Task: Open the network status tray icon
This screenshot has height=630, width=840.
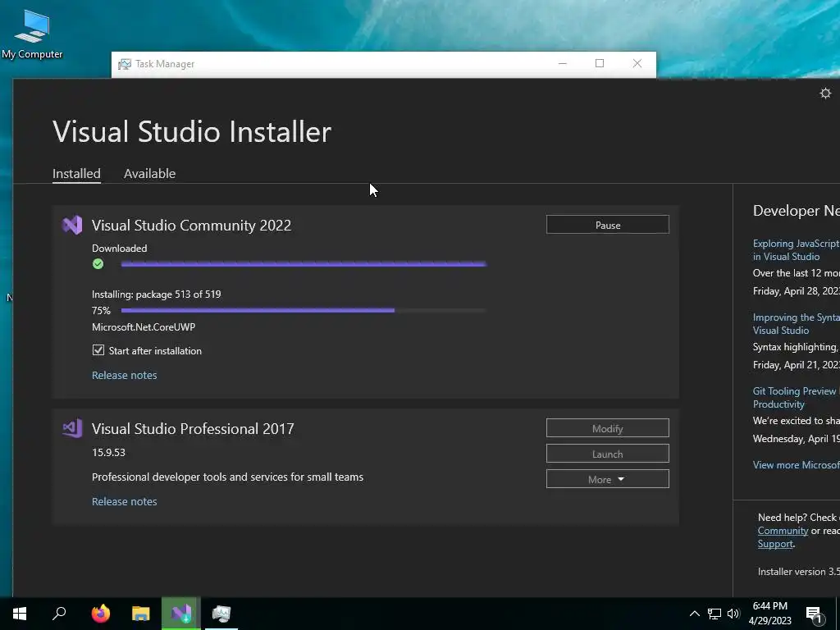Action: tap(714, 614)
